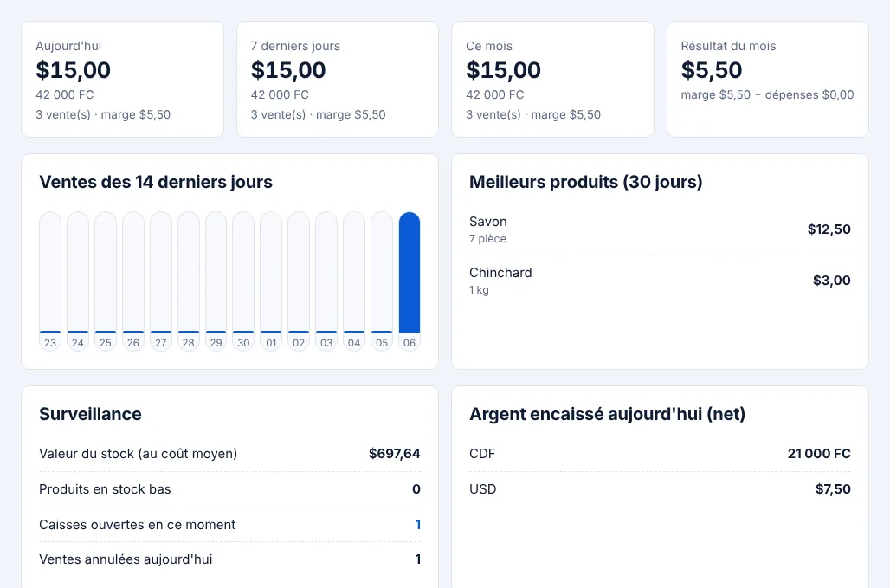Click the 'Ventes des 14 derniers jours' heading
This screenshot has height=588, width=890.
[x=156, y=182]
